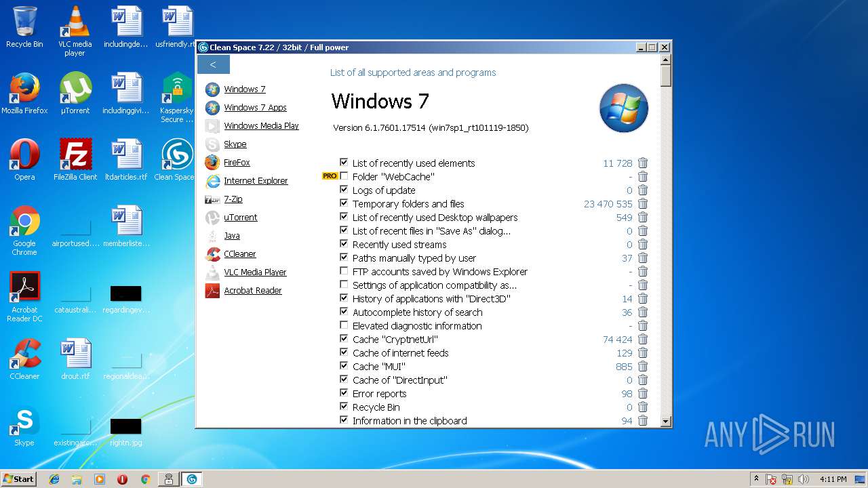Image resolution: width=868 pixels, height=488 pixels.
Task: Click the Internet Explorer sidebar icon
Action: tap(212, 181)
